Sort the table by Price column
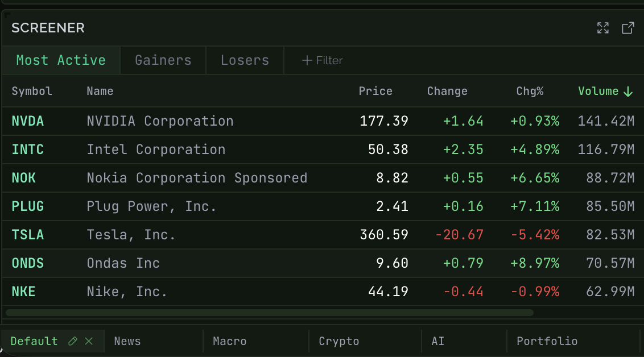The width and height of the screenshot is (644, 357). [x=375, y=91]
